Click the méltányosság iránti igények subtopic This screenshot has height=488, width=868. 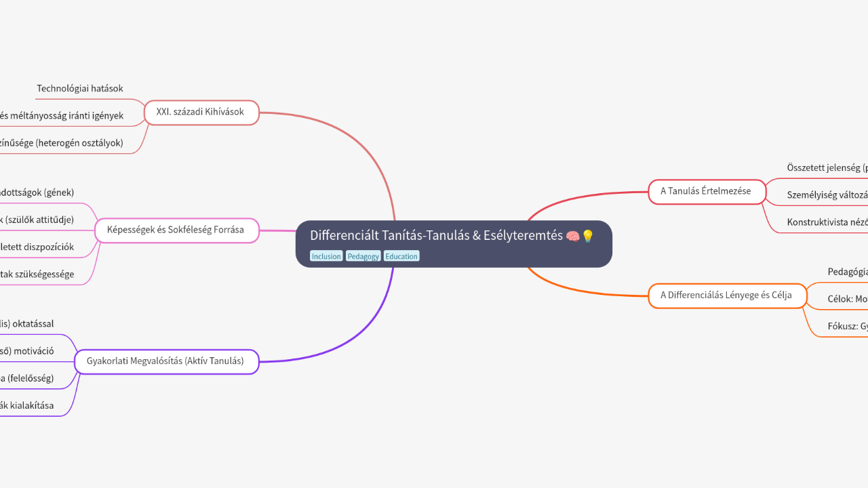click(61, 116)
